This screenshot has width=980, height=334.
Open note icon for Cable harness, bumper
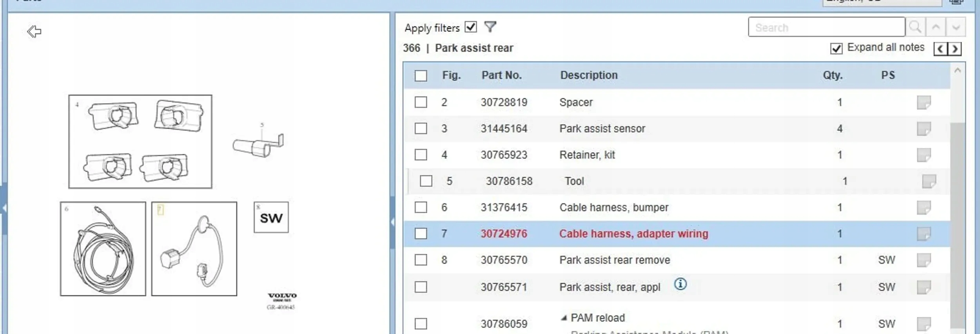click(924, 208)
